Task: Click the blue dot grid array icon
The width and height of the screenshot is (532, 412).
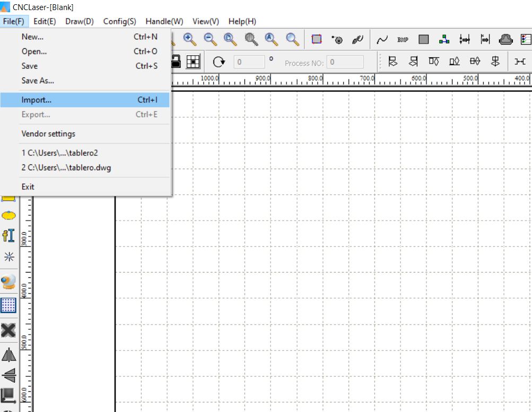Action: (9, 305)
